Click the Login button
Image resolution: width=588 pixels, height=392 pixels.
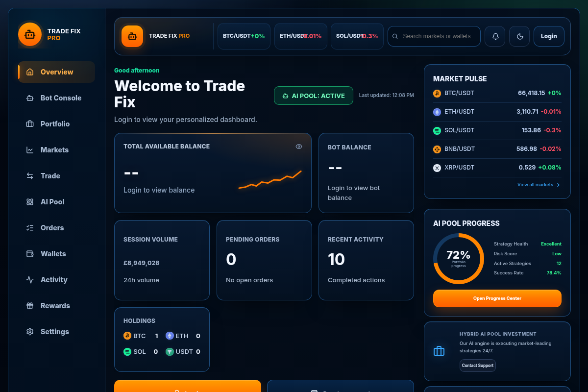549,36
